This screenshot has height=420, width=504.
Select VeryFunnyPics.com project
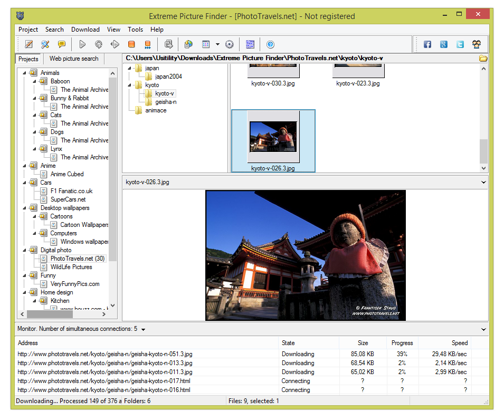tap(75, 284)
